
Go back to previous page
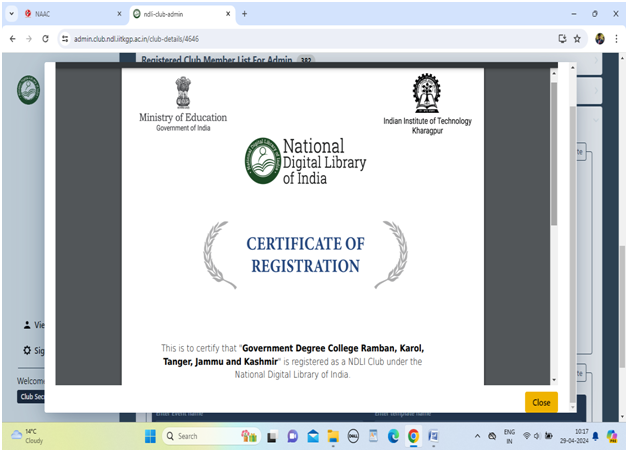point(13,39)
